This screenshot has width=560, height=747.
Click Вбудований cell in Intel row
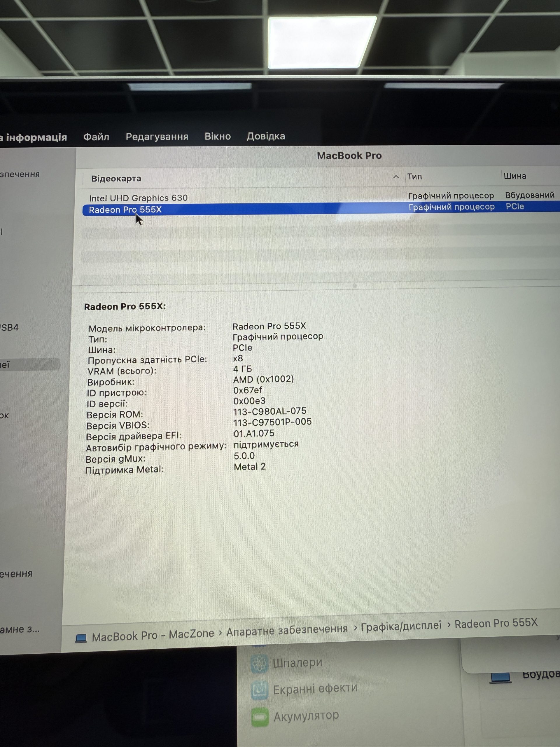tap(530, 195)
